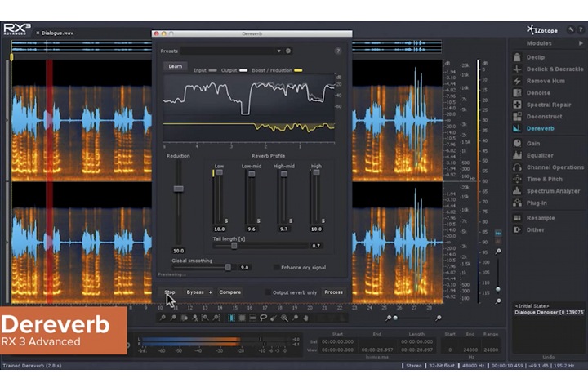Click the Global smoothing slider handle

click(x=228, y=268)
